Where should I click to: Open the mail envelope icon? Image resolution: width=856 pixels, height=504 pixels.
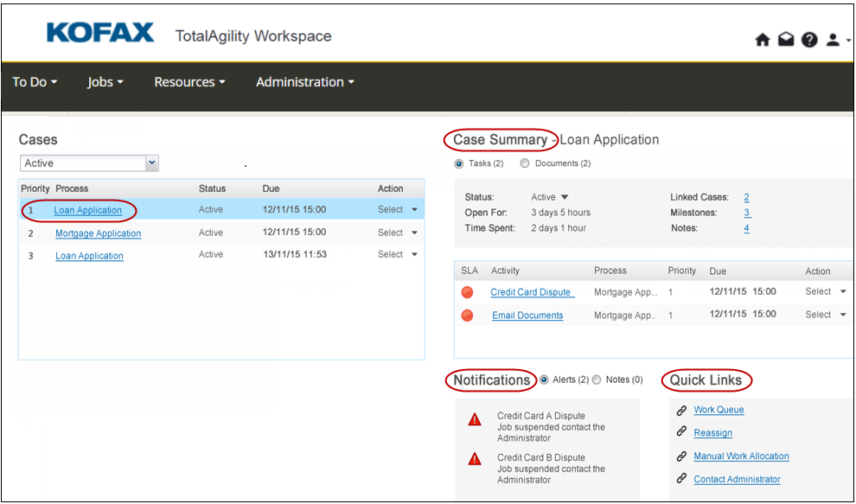pos(785,40)
